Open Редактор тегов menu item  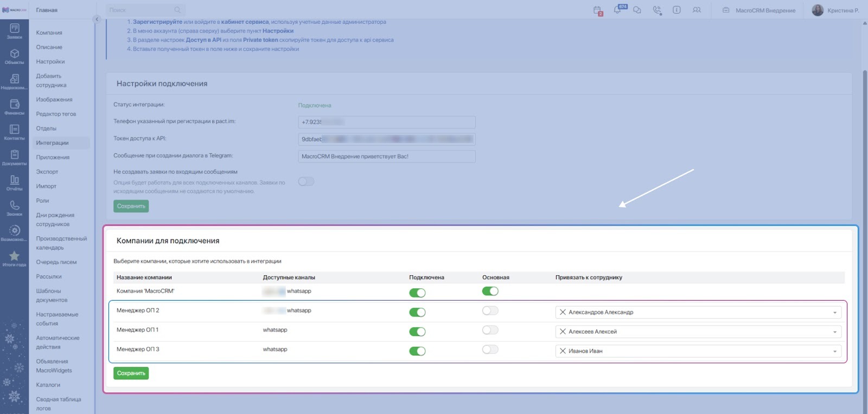[56, 114]
